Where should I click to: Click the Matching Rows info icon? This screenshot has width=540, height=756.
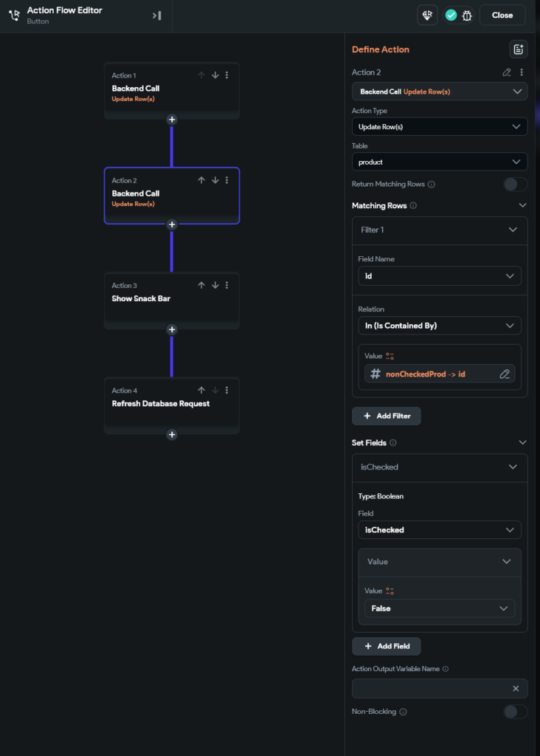point(413,206)
